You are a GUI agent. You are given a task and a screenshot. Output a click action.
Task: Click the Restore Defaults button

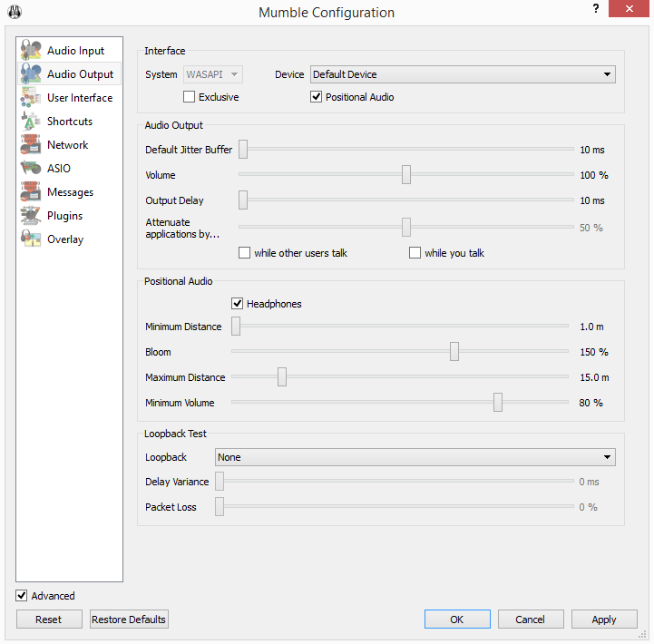click(129, 620)
